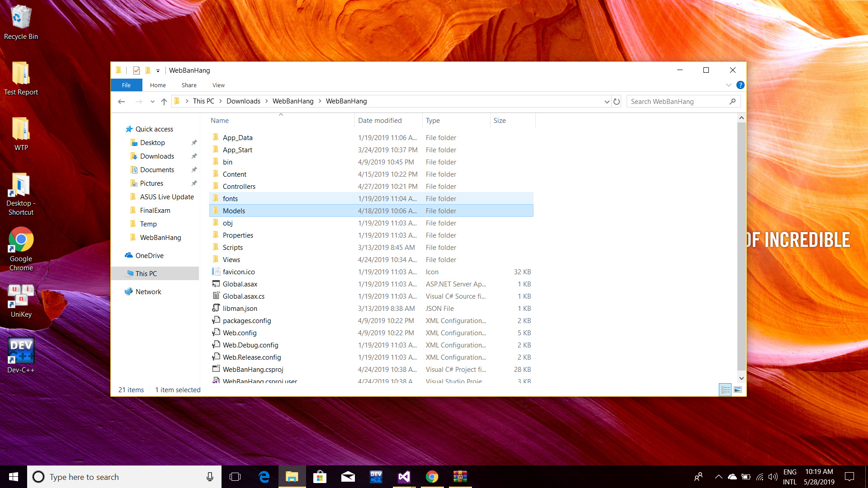This screenshot has height=488, width=868.
Task: Go up one folder level
Action: point(164,102)
